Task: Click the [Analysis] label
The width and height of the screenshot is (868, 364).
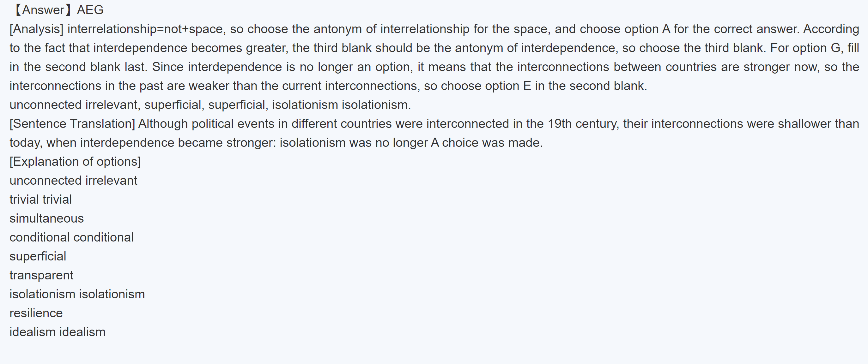Action: pos(36,29)
